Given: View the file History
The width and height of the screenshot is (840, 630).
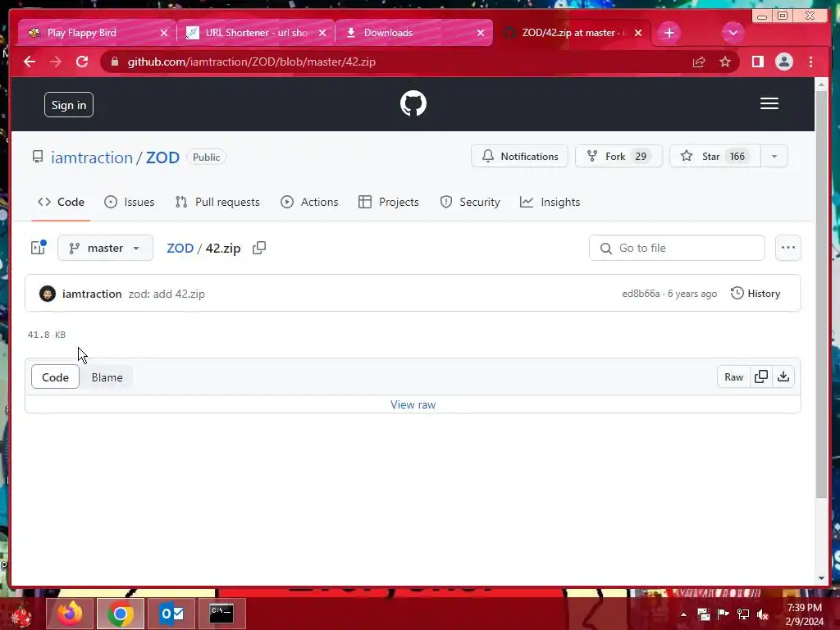Looking at the screenshot, I should point(756,294).
